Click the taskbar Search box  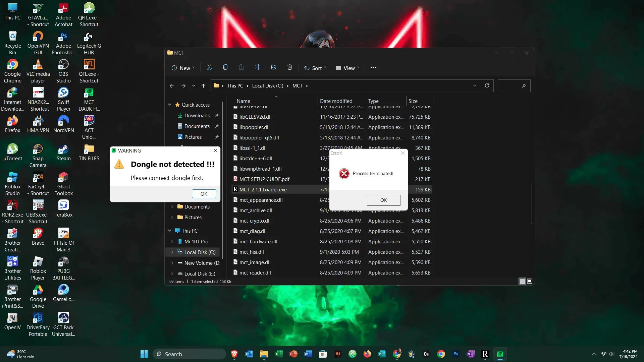190,354
